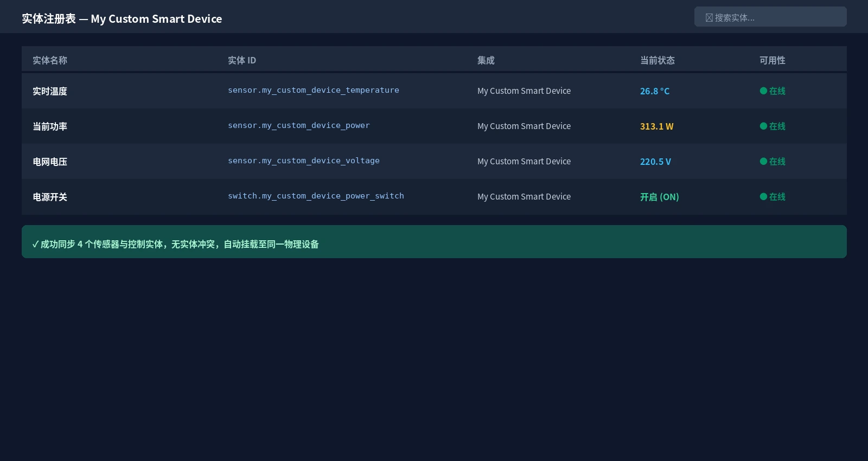Image resolution: width=868 pixels, height=461 pixels.
Task: Click the search icon in search box
Action: point(709,18)
